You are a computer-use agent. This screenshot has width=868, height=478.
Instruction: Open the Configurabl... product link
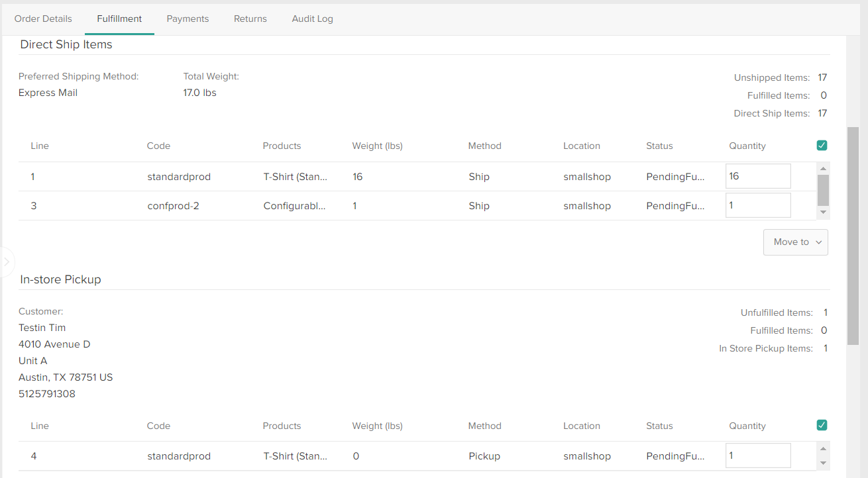(x=294, y=205)
